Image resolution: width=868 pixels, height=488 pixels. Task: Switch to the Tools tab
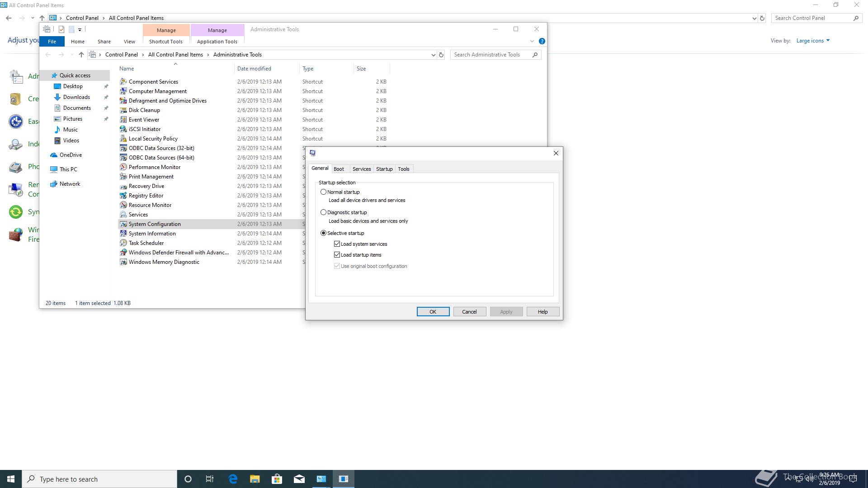pos(404,169)
